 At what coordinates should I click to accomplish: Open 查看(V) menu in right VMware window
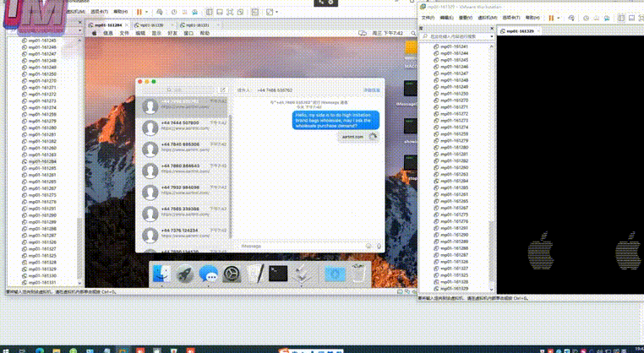466,18
